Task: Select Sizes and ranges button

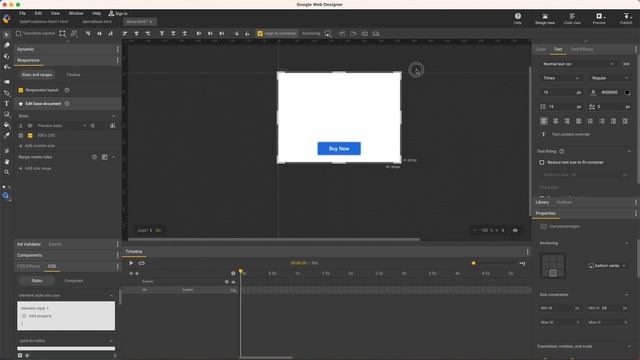Action: (x=37, y=75)
